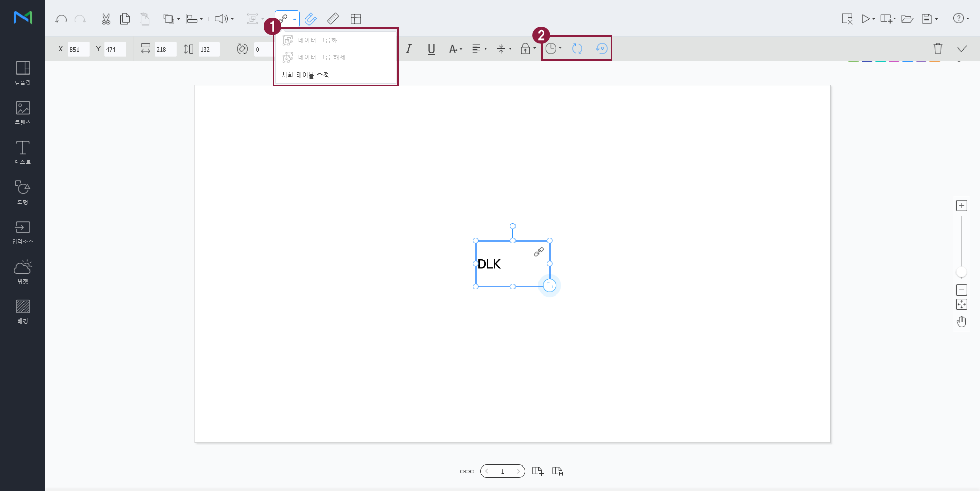Image resolution: width=980 pixels, height=491 pixels.
Task: Click the zoom in plus button
Action: click(x=961, y=206)
